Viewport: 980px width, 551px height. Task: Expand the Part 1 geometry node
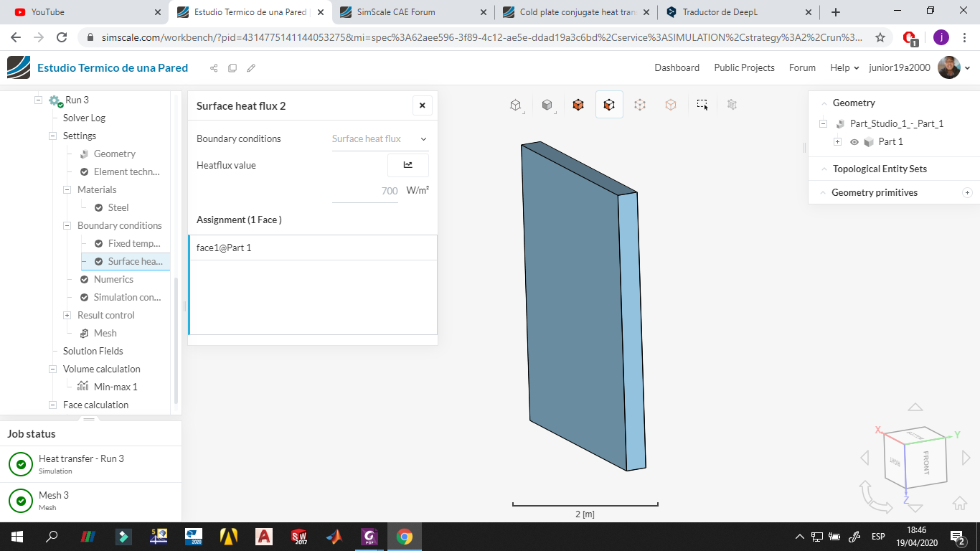click(837, 142)
